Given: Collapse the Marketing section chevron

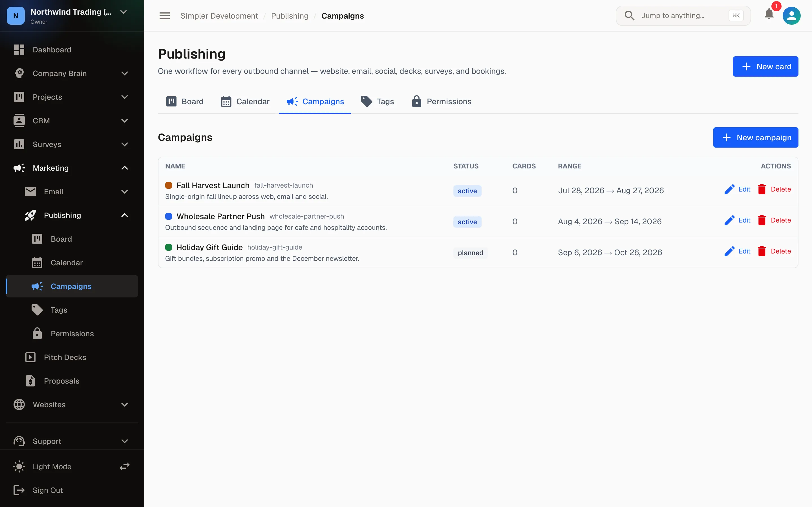Looking at the screenshot, I should point(125,168).
